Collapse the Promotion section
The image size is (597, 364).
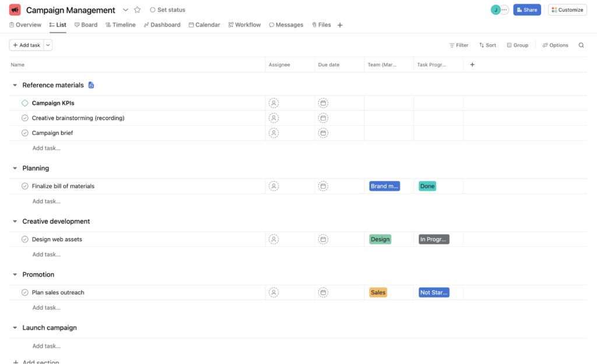point(15,275)
